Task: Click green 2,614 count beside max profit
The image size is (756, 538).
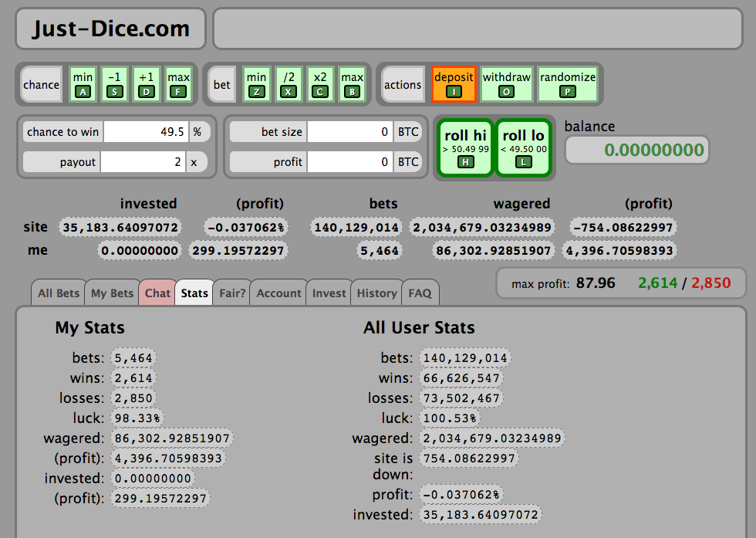Action: (657, 283)
